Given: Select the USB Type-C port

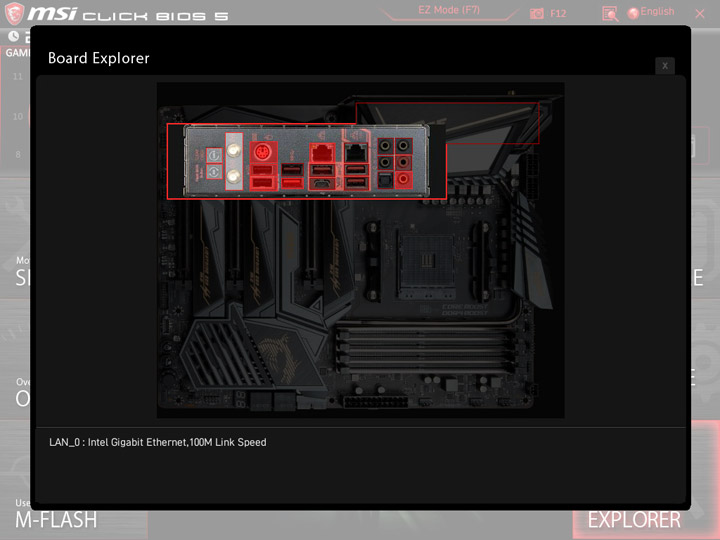Looking at the screenshot, I should (322, 184).
